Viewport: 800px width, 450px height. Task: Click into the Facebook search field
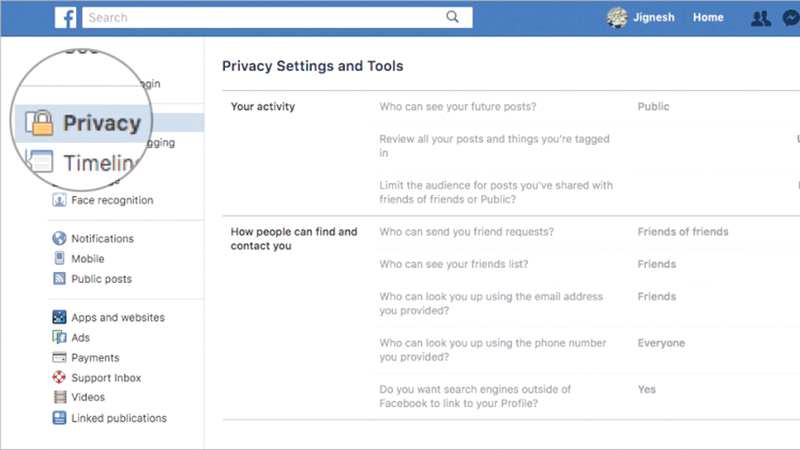[260, 17]
